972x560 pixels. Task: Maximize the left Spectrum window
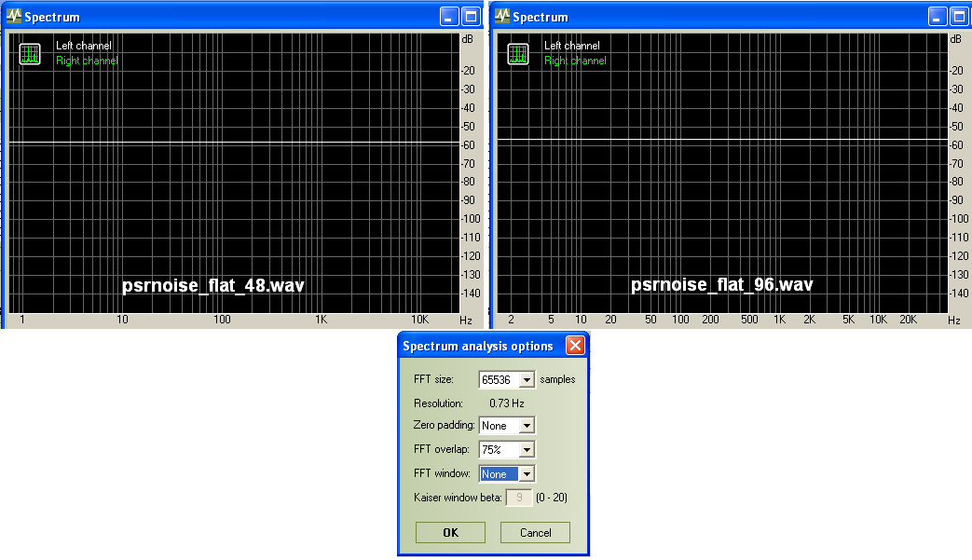472,17
